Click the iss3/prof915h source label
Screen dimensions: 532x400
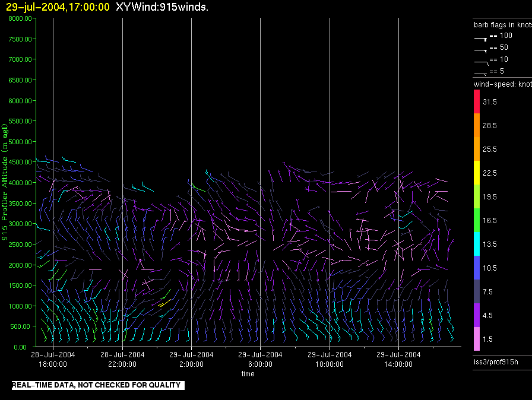pyautogui.click(x=496, y=362)
